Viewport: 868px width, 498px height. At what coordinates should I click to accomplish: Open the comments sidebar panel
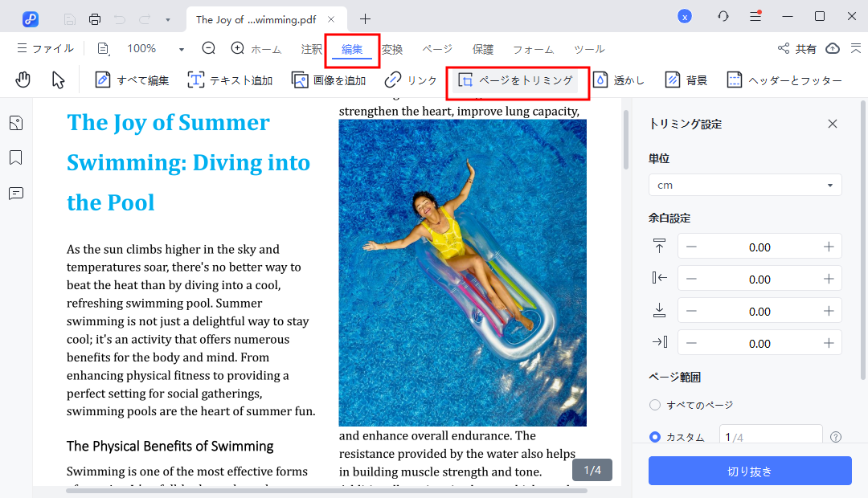16,194
